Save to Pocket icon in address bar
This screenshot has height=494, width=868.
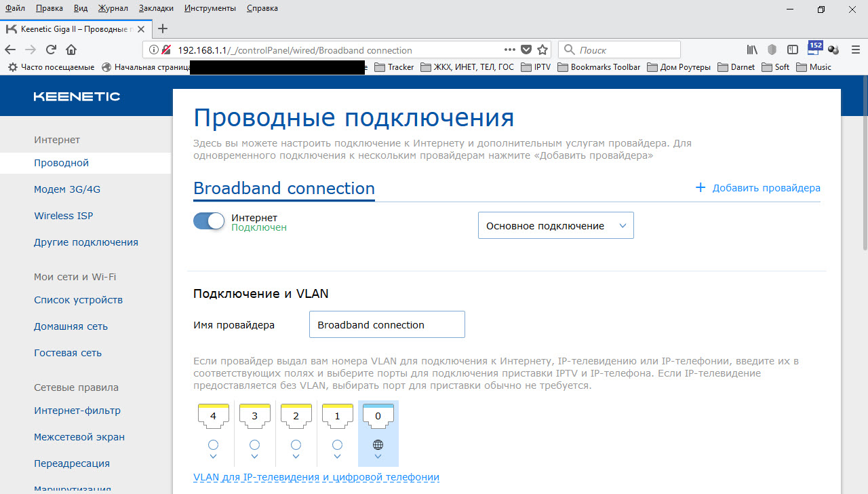[x=526, y=50]
